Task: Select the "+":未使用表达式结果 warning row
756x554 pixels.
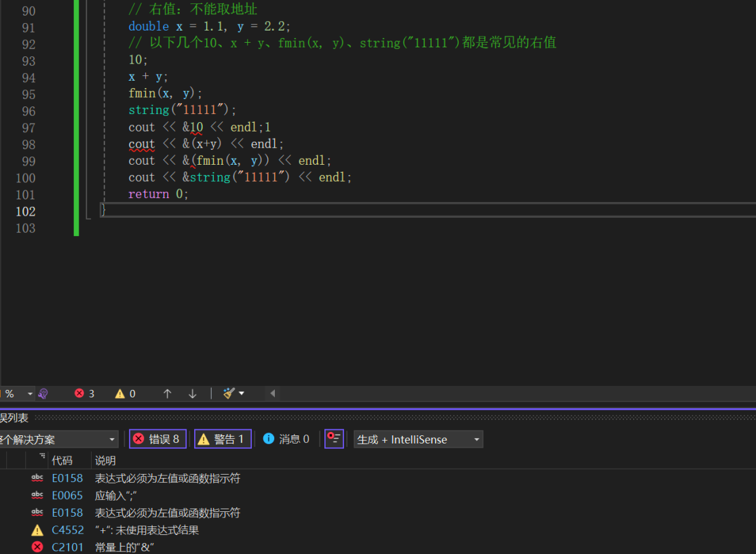Action: pyautogui.click(x=378, y=530)
